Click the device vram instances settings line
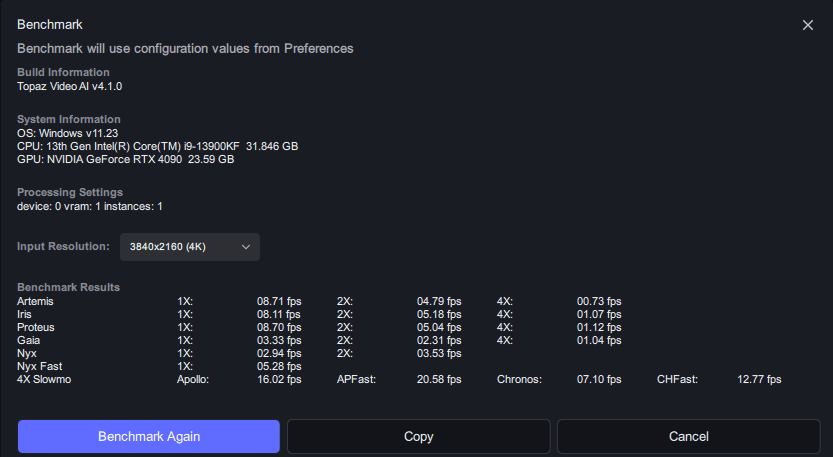The height and width of the screenshot is (457, 833). click(90, 206)
